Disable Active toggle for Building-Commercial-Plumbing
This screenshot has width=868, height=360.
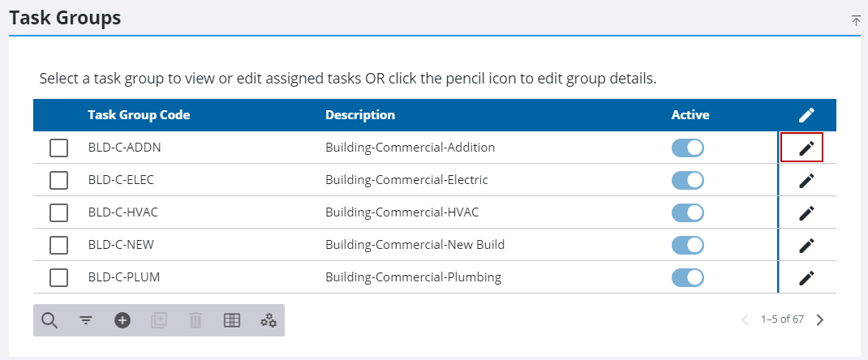(x=687, y=277)
